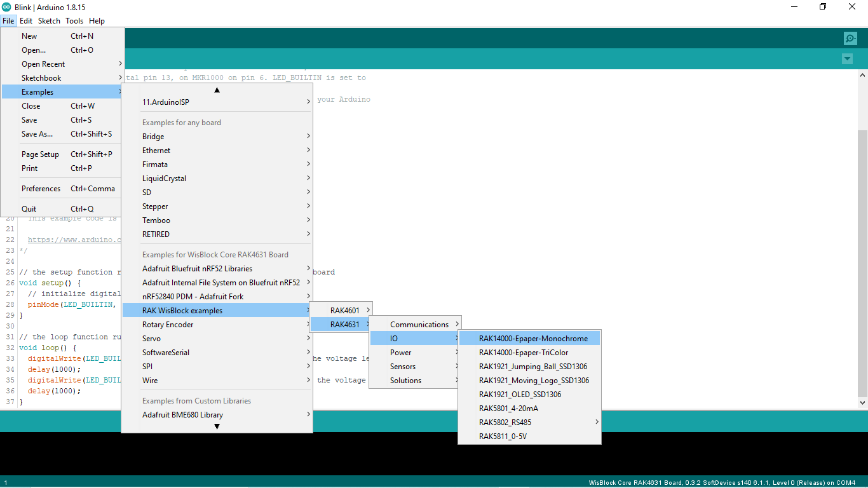
Task: Expand the Ethernet examples submenu
Action: pyautogui.click(x=217, y=151)
